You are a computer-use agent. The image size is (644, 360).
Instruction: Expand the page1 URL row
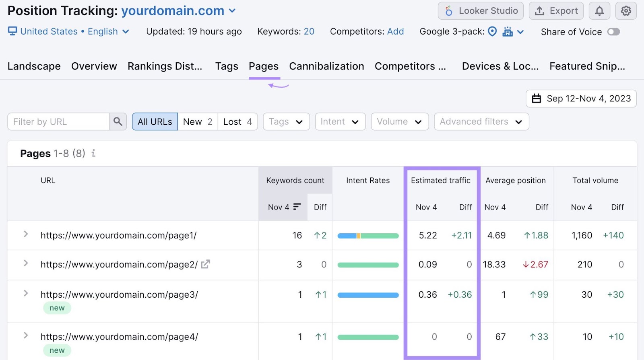(x=26, y=234)
